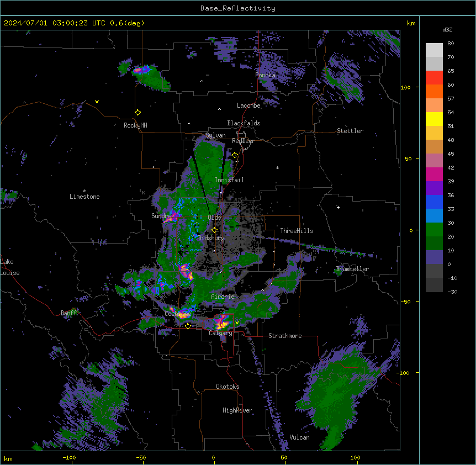
Task: Click the Calgary city label
Action: 220,333
